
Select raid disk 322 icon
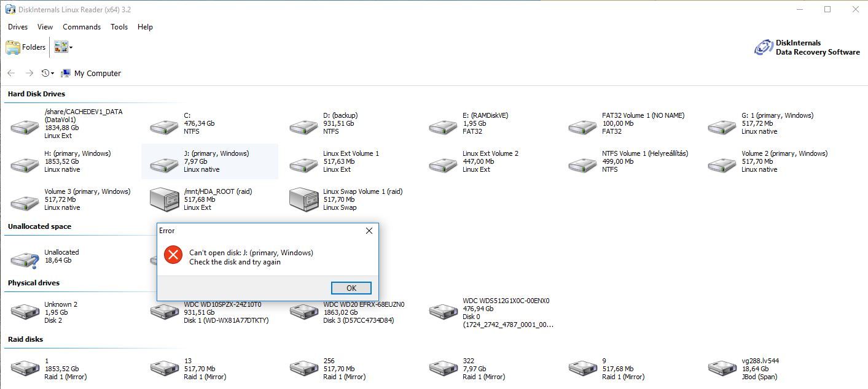click(443, 368)
